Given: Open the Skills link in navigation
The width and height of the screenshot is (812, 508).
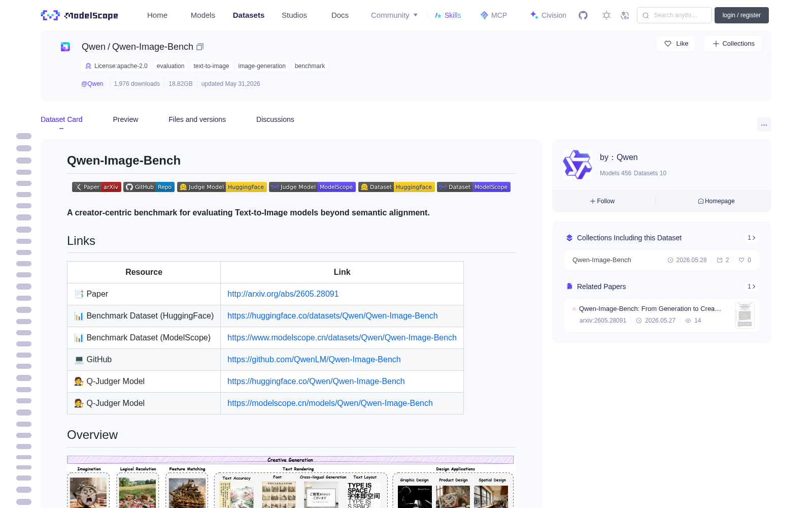Looking at the screenshot, I should tap(448, 15).
